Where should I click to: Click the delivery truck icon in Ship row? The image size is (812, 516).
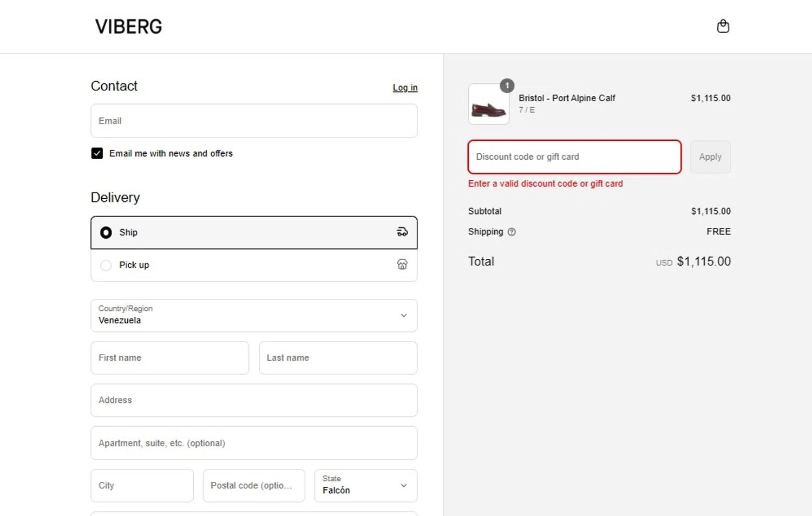402,232
